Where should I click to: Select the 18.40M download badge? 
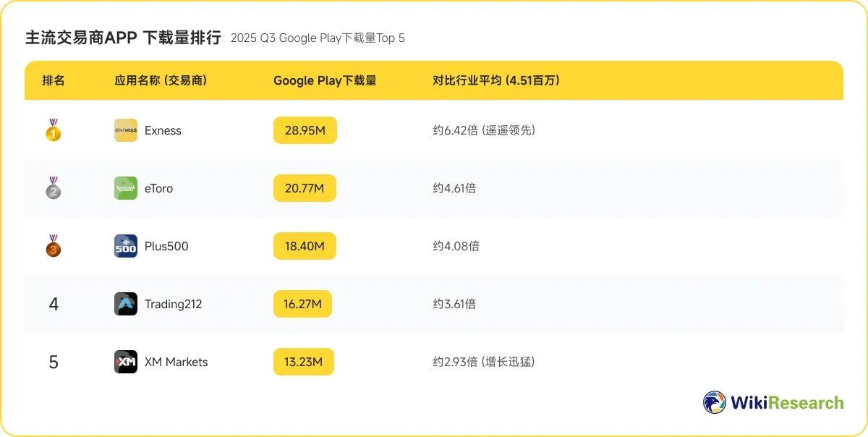(x=305, y=246)
